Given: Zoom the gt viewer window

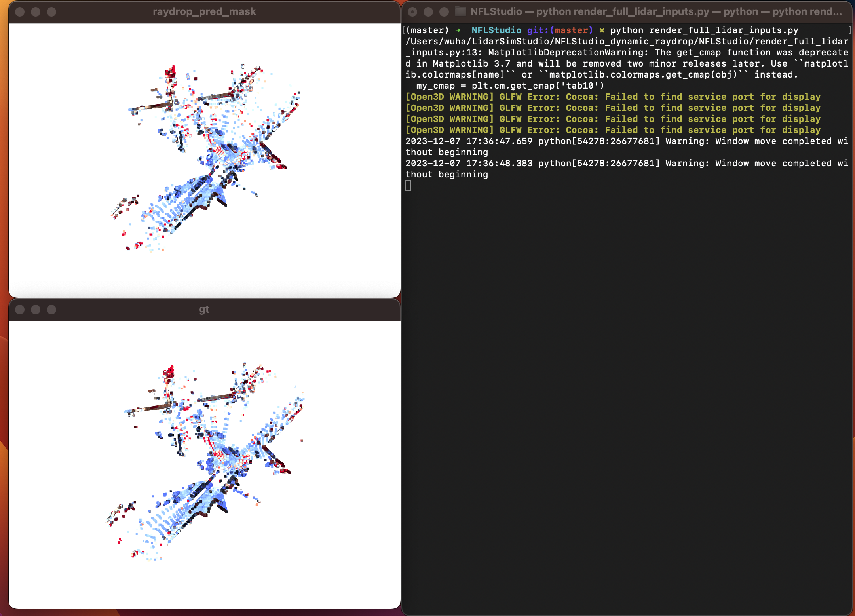Looking at the screenshot, I should point(51,310).
